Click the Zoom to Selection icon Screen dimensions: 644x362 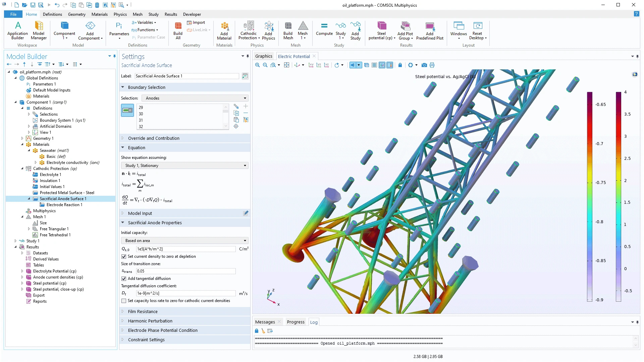point(236,126)
